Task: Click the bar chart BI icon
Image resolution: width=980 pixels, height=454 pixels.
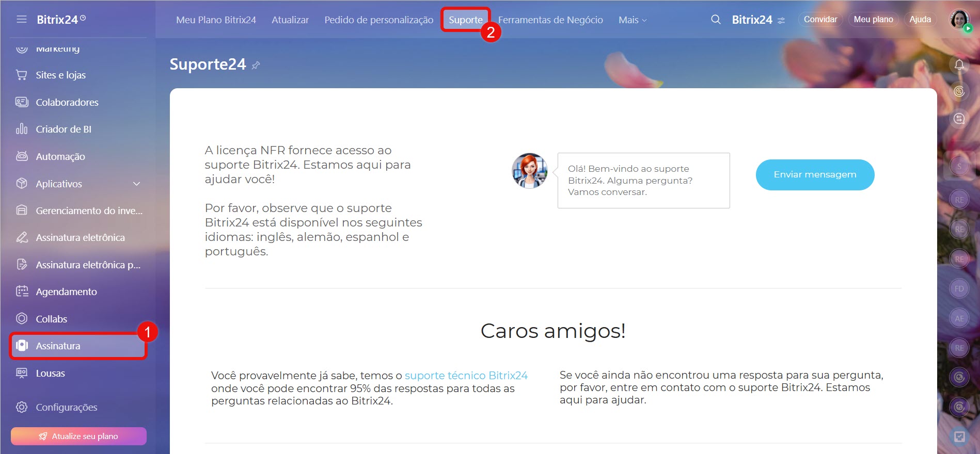Action: click(x=22, y=128)
